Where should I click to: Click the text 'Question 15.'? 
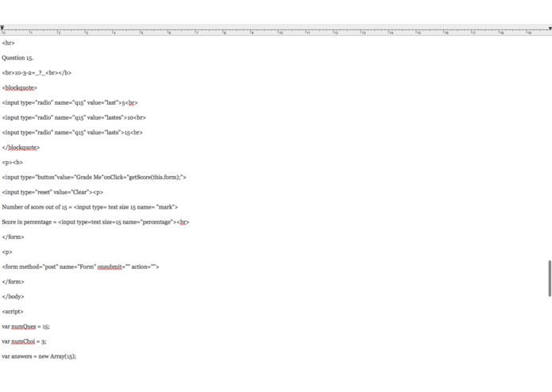17,58
